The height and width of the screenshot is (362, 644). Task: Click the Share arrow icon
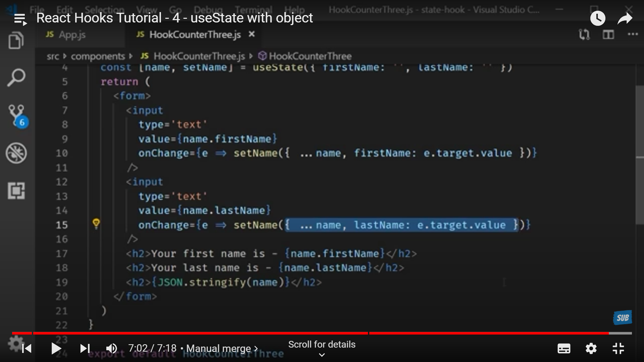pyautogui.click(x=625, y=18)
